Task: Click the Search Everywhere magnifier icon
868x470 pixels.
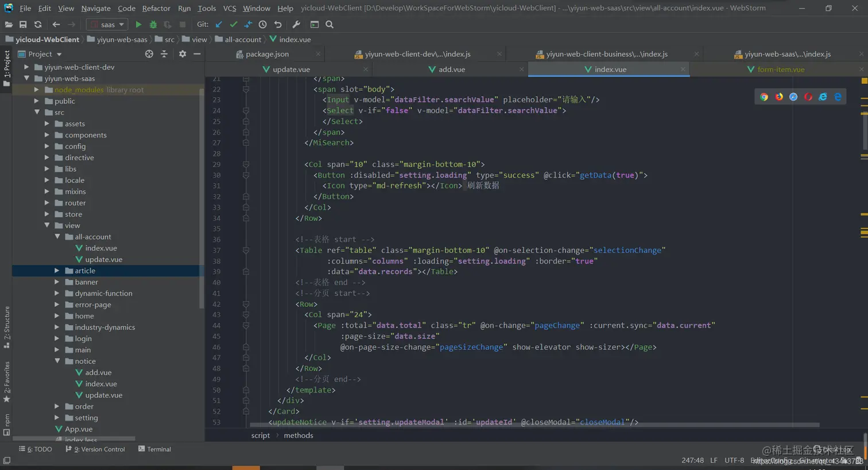Action: click(x=330, y=25)
